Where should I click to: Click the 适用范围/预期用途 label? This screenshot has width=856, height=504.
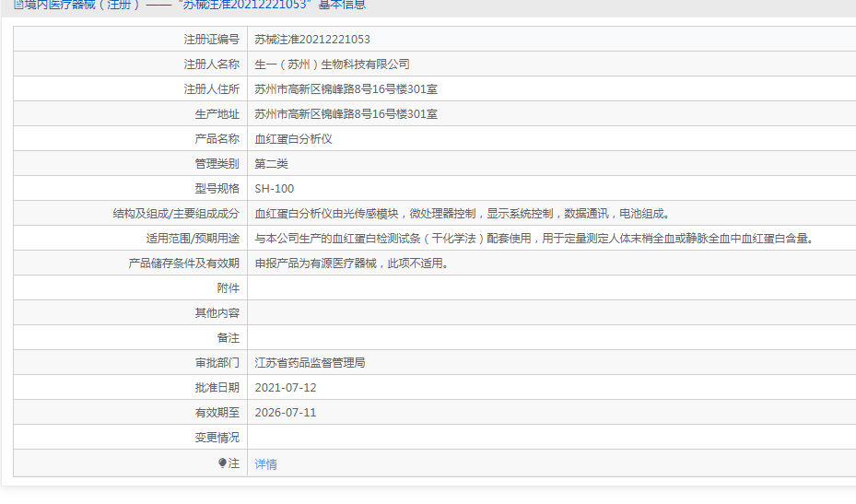[193, 238]
